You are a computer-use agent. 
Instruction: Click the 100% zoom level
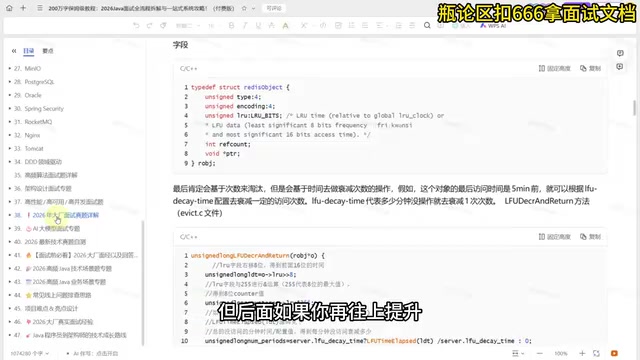click(x=561, y=353)
